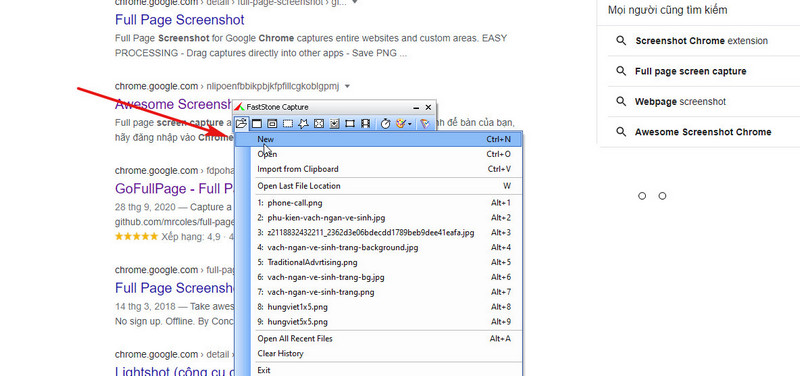
Task: Toggle the delay timer stopwatch icon
Action: [386, 123]
